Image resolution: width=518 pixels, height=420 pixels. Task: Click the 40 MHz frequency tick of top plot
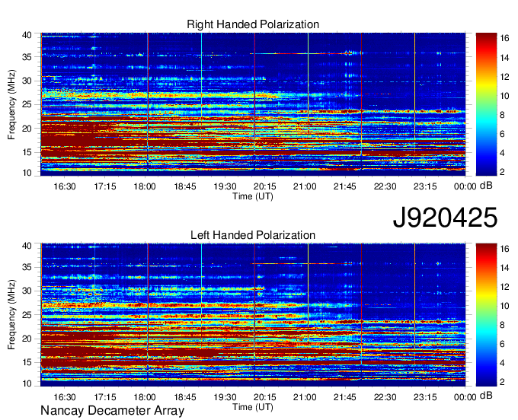(27, 35)
